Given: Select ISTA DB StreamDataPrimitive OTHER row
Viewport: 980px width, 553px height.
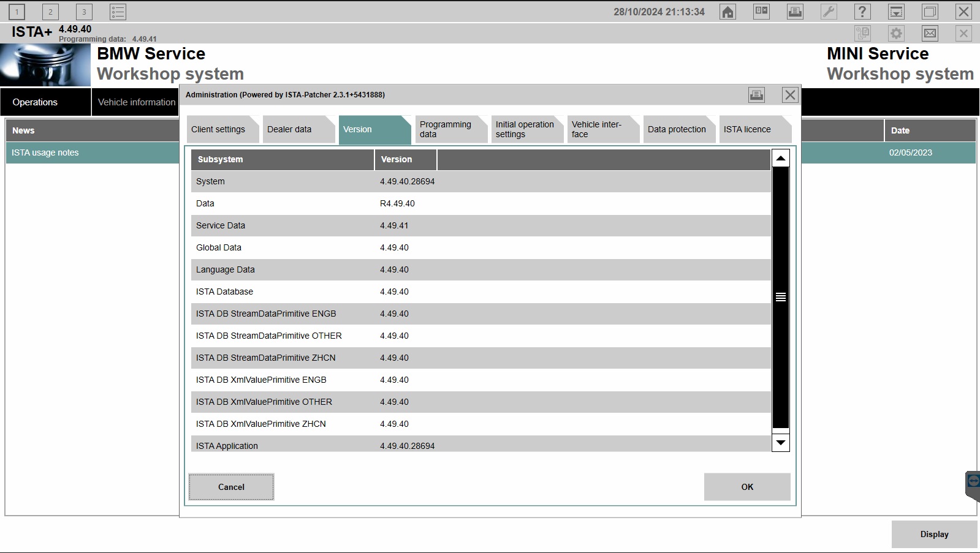Looking at the screenshot, I should 481,336.
